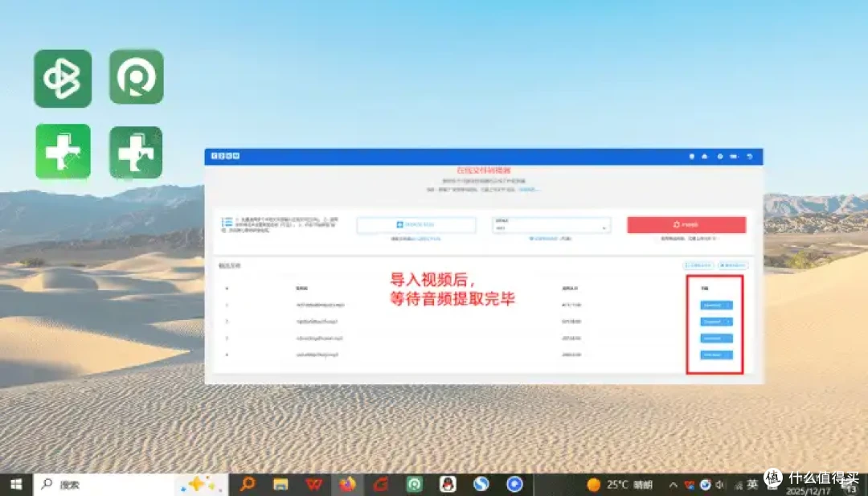Screen dimensions: 868x496
Task: Switch to Firefox on the taskbar
Action: tap(348, 485)
